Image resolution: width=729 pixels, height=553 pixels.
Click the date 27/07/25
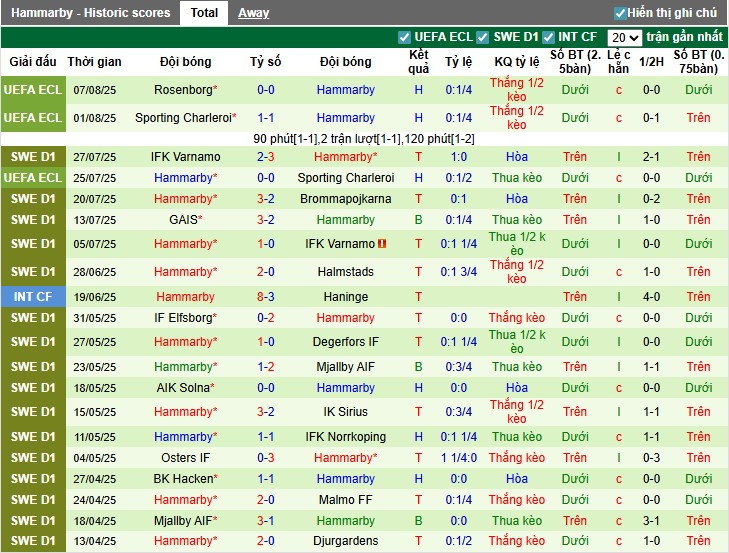pos(94,157)
